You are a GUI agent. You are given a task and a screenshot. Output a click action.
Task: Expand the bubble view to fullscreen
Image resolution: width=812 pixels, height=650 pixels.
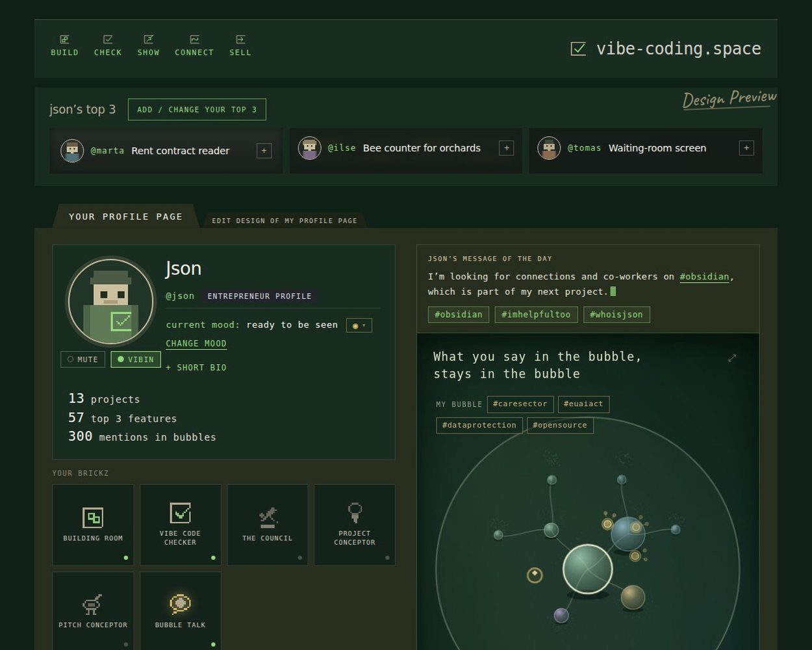(x=732, y=358)
